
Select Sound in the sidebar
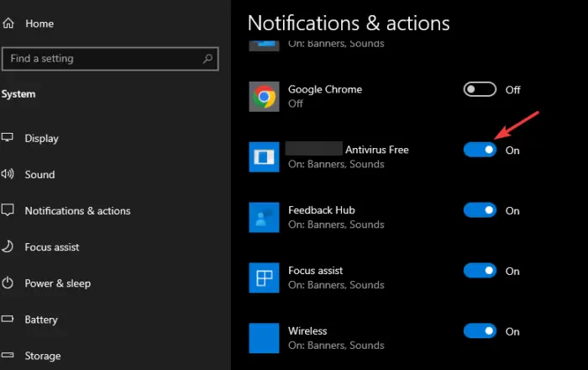pos(39,175)
